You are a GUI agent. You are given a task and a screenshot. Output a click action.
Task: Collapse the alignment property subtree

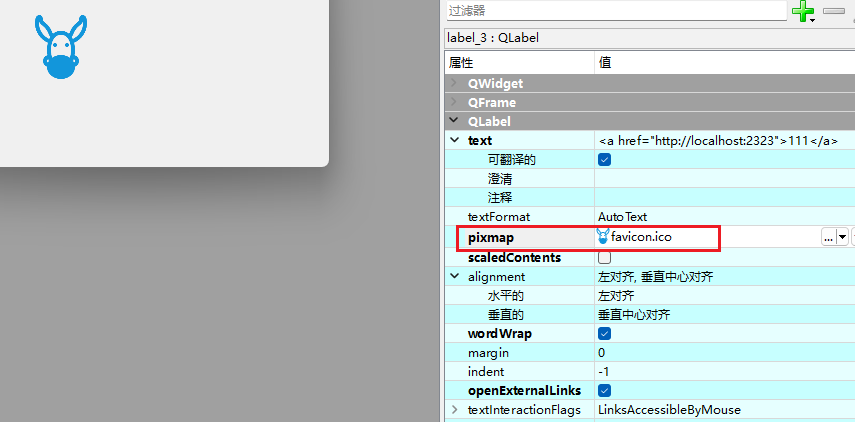point(455,277)
